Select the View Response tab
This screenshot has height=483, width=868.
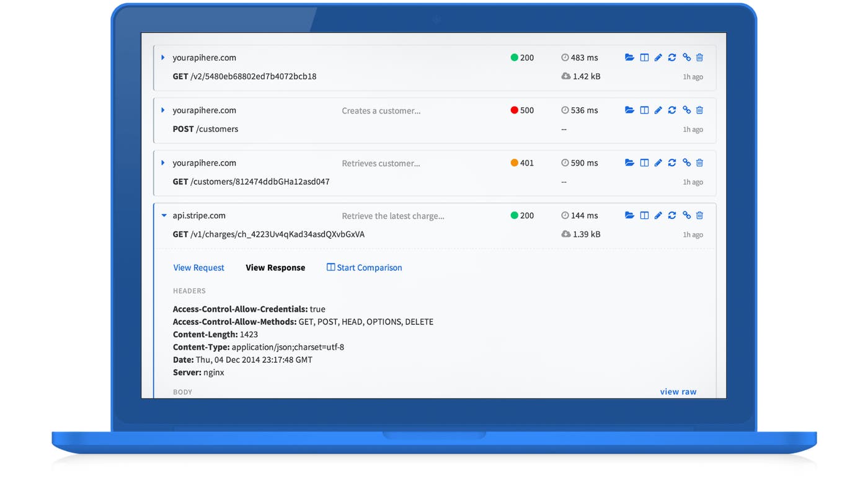(275, 267)
